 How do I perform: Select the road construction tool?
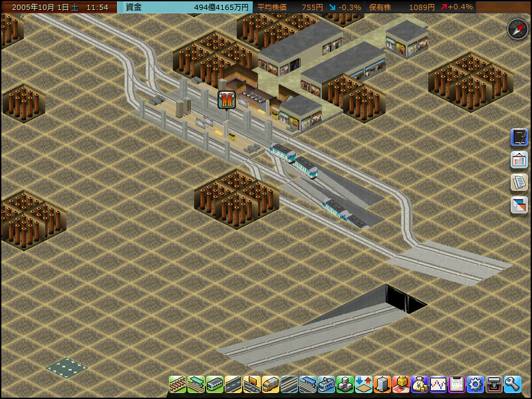click(233, 384)
